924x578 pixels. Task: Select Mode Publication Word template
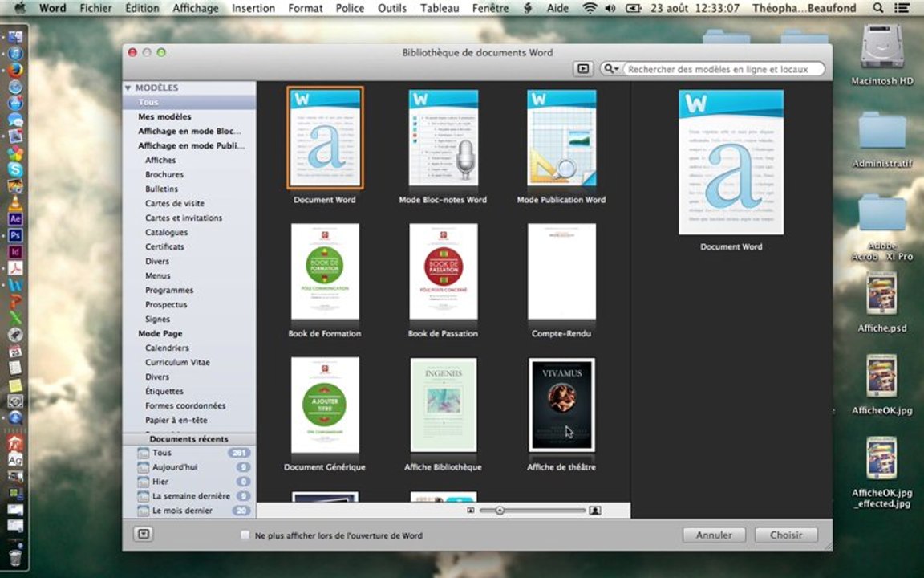pyautogui.click(x=561, y=138)
